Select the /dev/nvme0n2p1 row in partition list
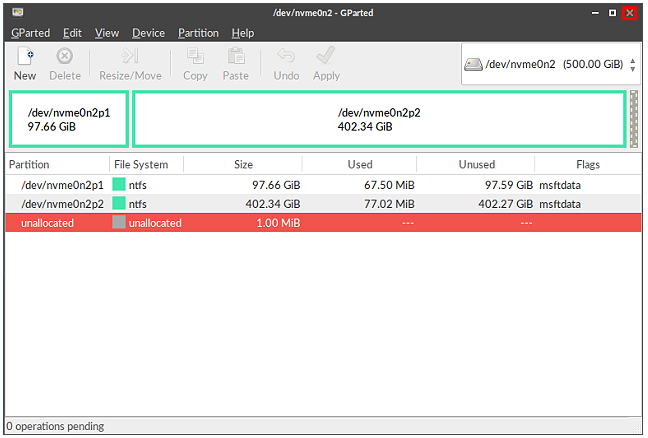The height and width of the screenshot is (438, 648). click(323, 185)
